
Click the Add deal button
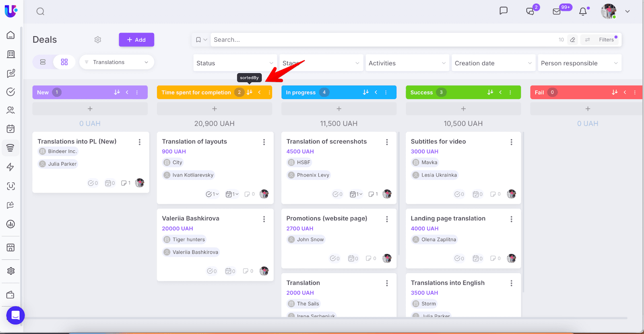pos(136,40)
